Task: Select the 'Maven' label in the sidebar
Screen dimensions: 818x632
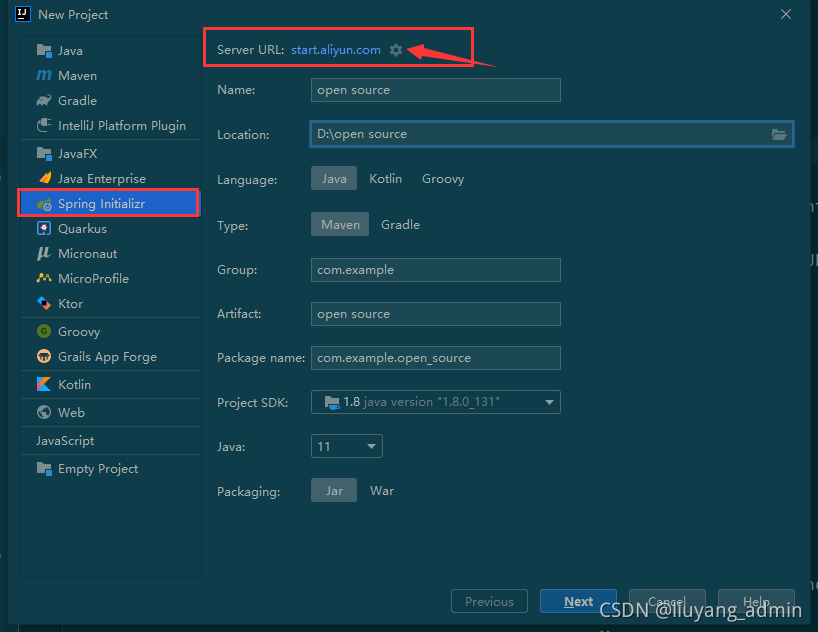Action: (77, 76)
